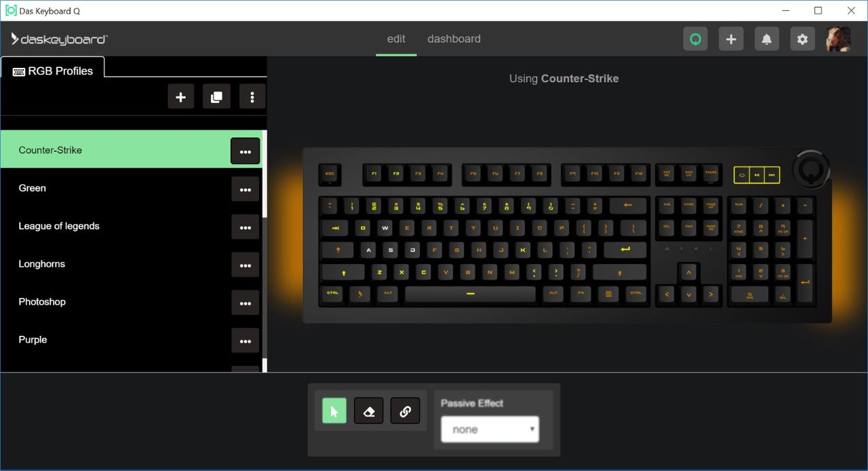Open options for Longhorns profile
This screenshot has height=471, width=868.
coord(245,265)
